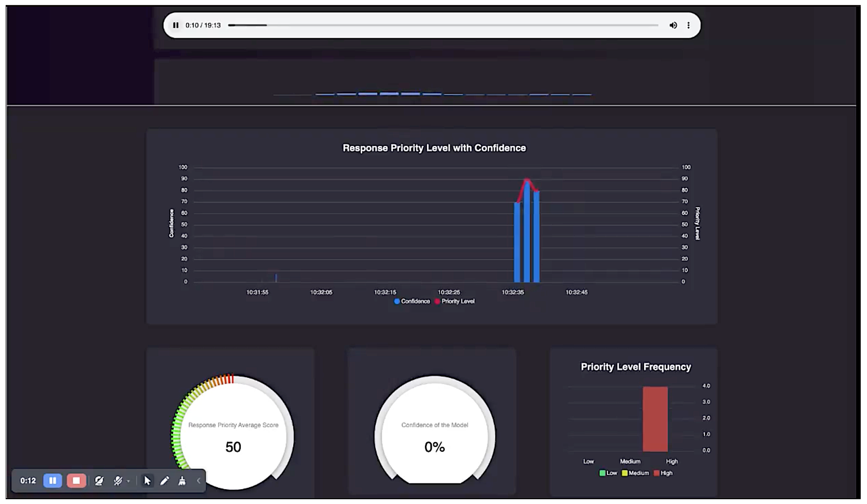
Task: Toggle the High legend entry
Action: coord(663,473)
